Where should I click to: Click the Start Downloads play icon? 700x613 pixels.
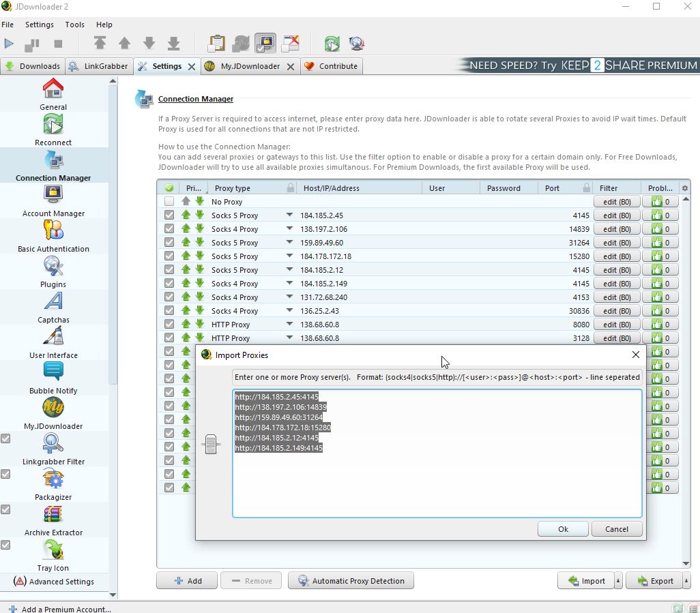[9, 44]
